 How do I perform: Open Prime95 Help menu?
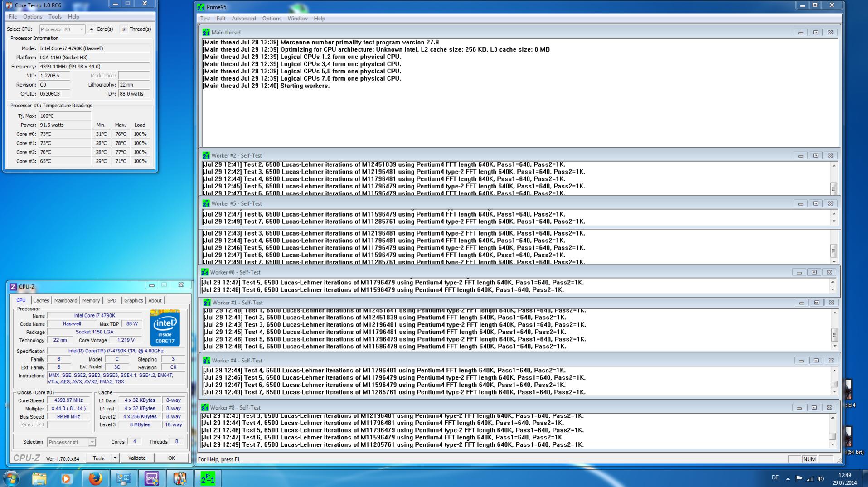coord(320,19)
